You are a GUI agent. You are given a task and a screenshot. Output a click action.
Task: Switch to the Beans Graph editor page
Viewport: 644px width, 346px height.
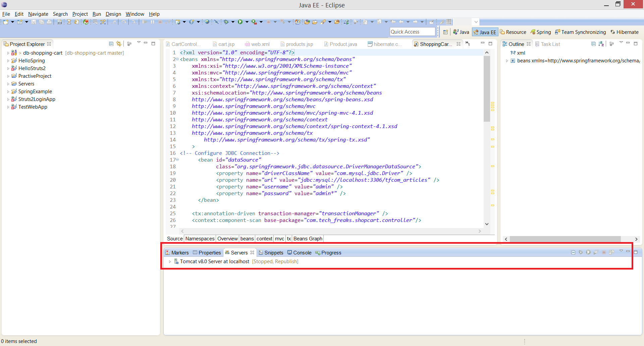(308, 238)
